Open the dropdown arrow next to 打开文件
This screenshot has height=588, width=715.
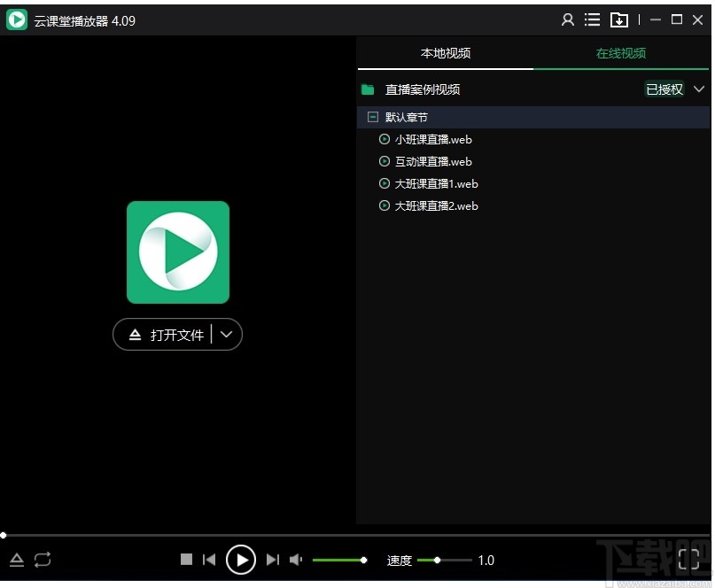coord(227,335)
